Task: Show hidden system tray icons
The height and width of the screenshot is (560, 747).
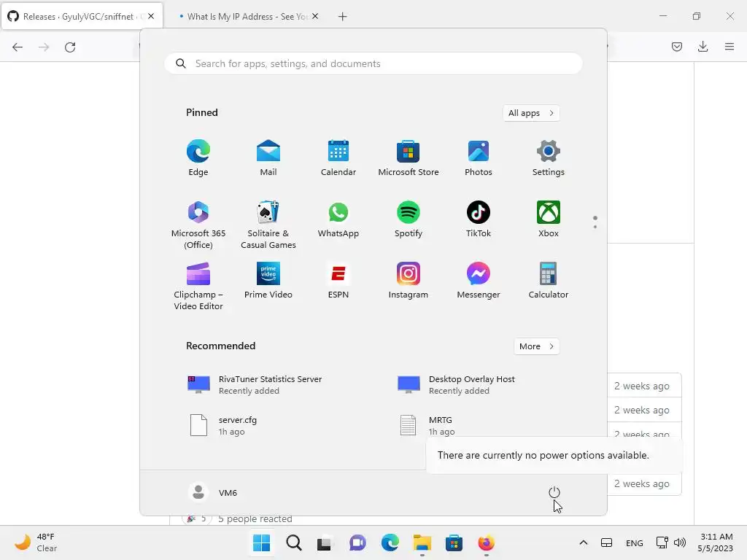Action: [583, 542]
